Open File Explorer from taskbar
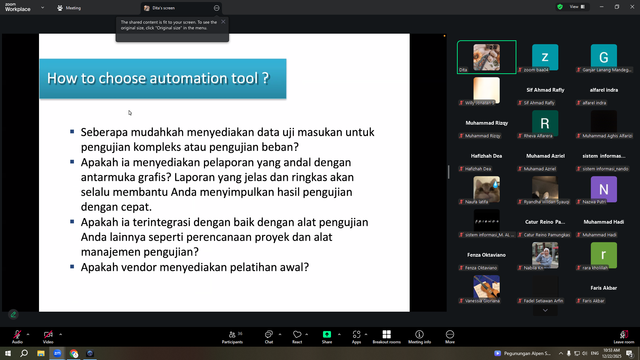Viewport: 640px width, 360px height. pyautogui.click(x=41, y=353)
